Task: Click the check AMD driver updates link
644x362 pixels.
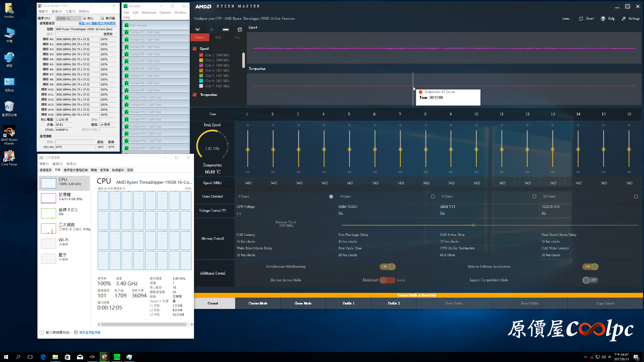Action: click(x=97, y=23)
